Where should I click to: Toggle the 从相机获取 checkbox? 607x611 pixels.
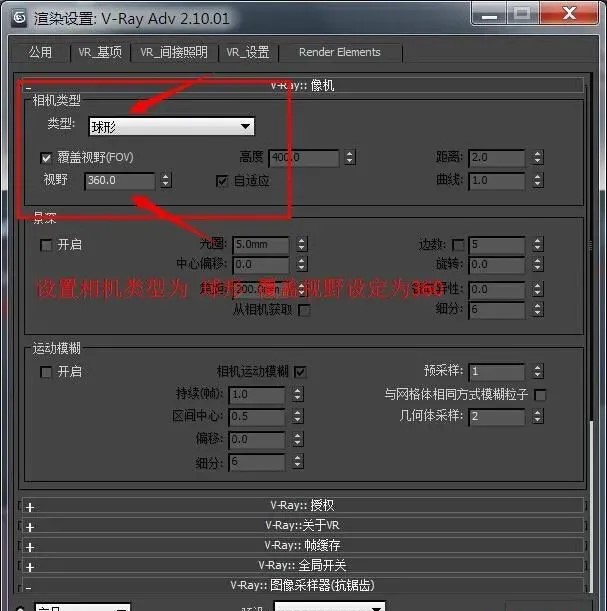pos(304,310)
